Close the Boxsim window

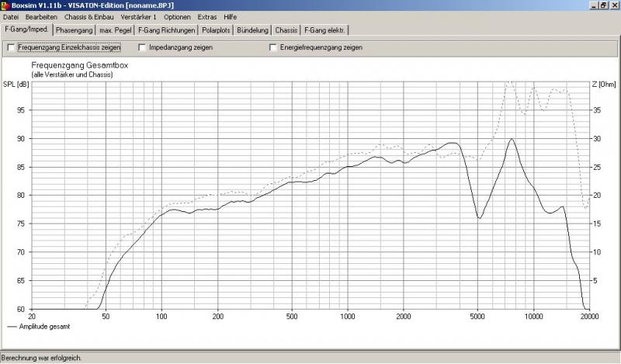614,5
